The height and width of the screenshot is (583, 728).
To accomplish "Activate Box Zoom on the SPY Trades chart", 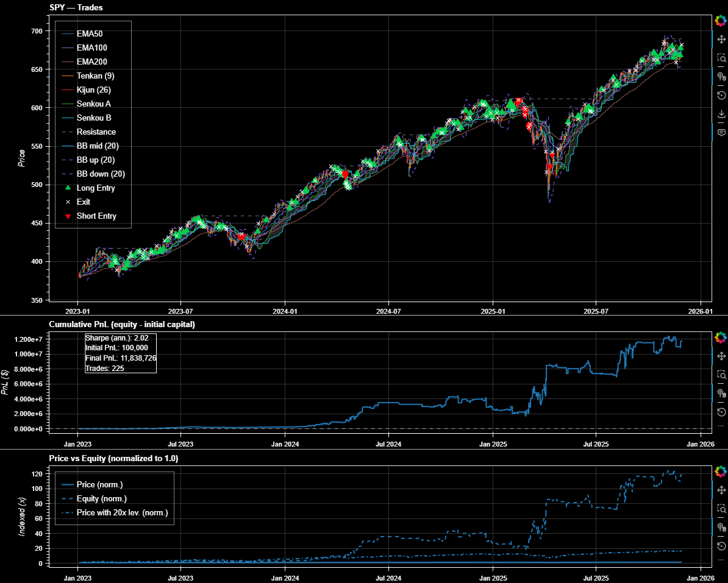I will (720, 55).
